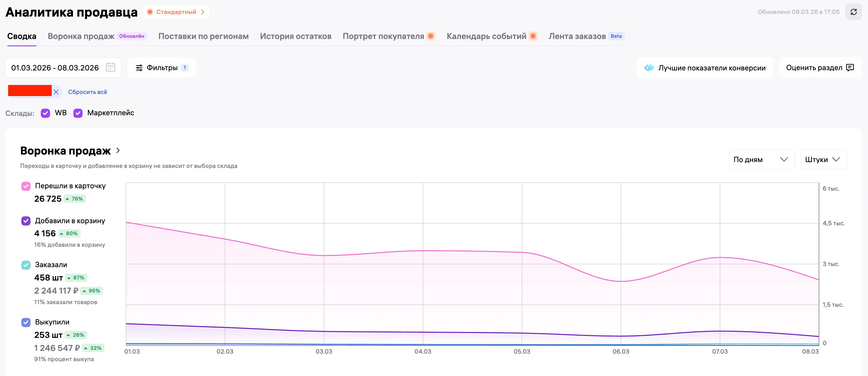Click the refresh data icon
Viewport: 868px width, 376px height.
[x=853, y=12]
